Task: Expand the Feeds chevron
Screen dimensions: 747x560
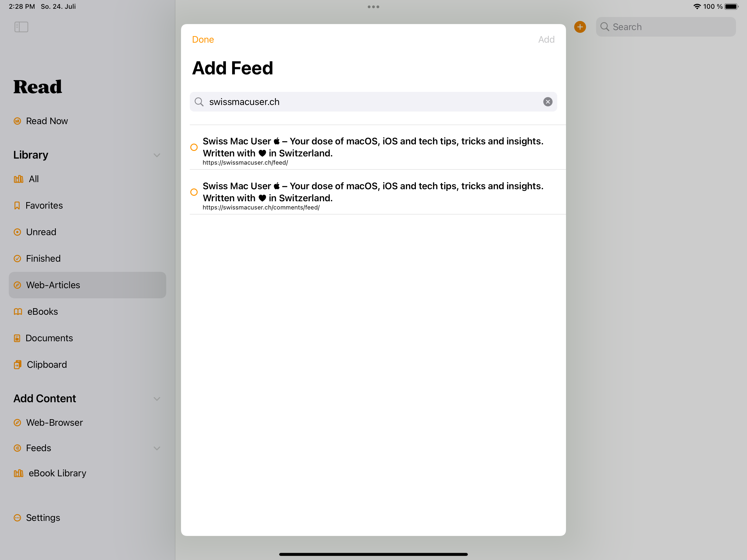Action: 157,448
